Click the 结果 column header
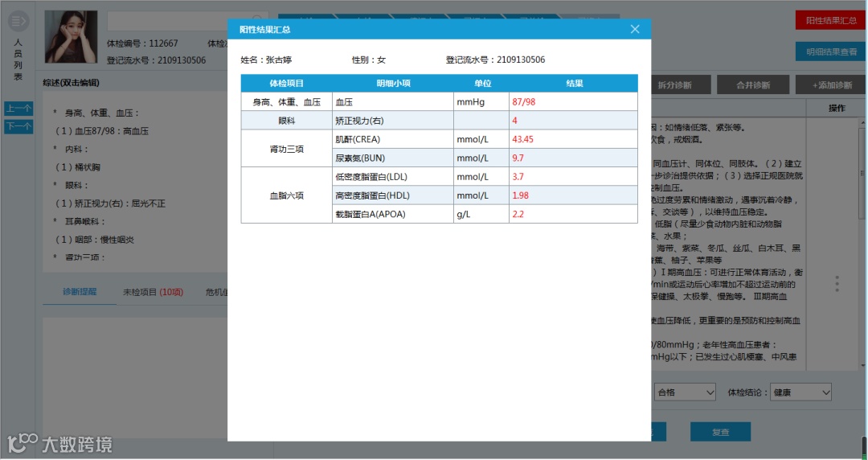Image resolution: width=868 pixels, height=460 pixels. click(x=574, y=83)
